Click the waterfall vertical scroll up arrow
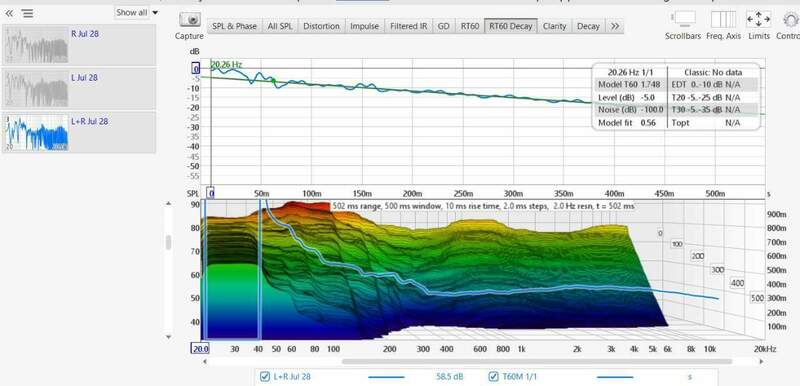The height and width of the screenshot is (386, 800). (169, 204)
